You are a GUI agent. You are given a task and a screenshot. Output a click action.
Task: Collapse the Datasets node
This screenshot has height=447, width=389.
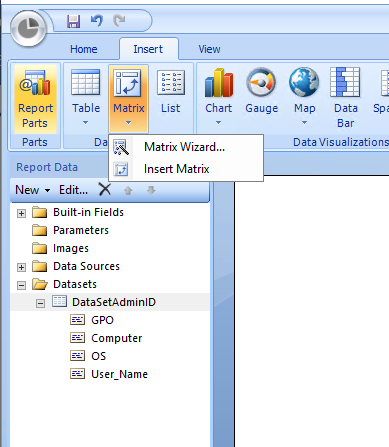click(21, 285)
